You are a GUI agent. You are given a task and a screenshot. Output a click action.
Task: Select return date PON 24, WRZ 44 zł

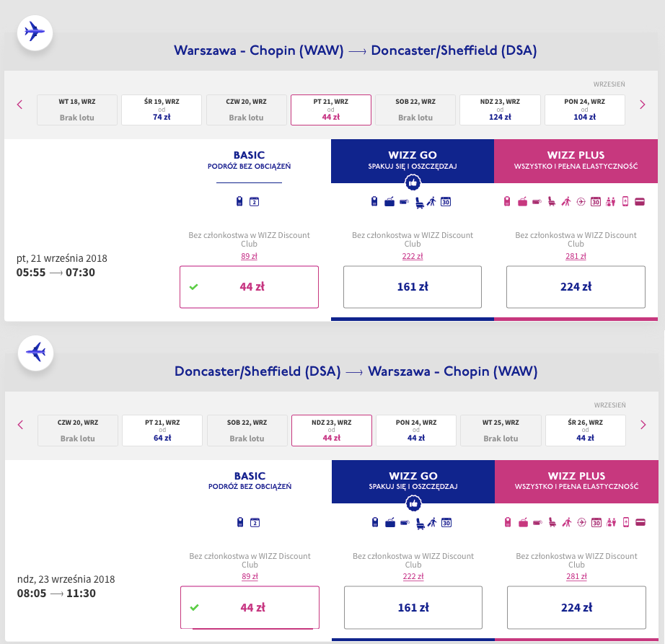pos(416,431)
